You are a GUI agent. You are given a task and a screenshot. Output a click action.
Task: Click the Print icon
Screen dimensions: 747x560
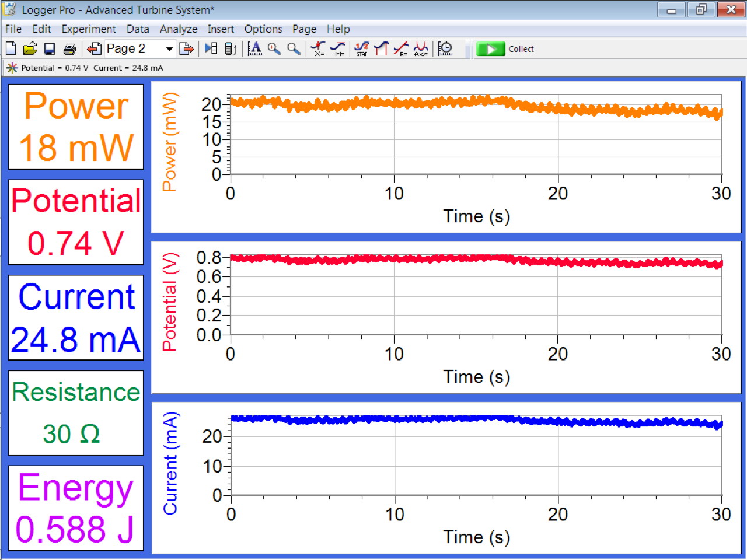tap(69, 49)
